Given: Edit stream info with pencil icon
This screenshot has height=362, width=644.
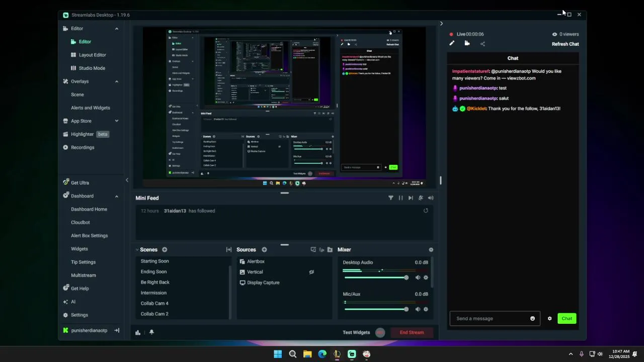Looking at the screenshot, I should tap(452, 44).
